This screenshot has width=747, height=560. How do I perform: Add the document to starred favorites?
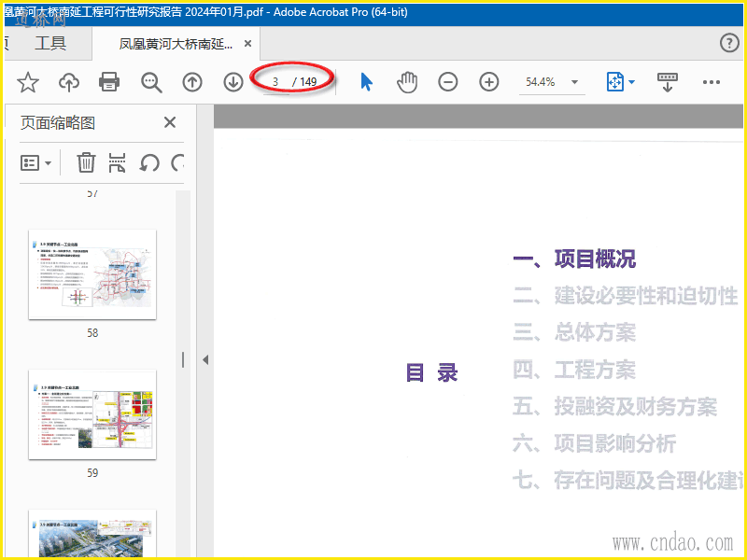[28, 82]
